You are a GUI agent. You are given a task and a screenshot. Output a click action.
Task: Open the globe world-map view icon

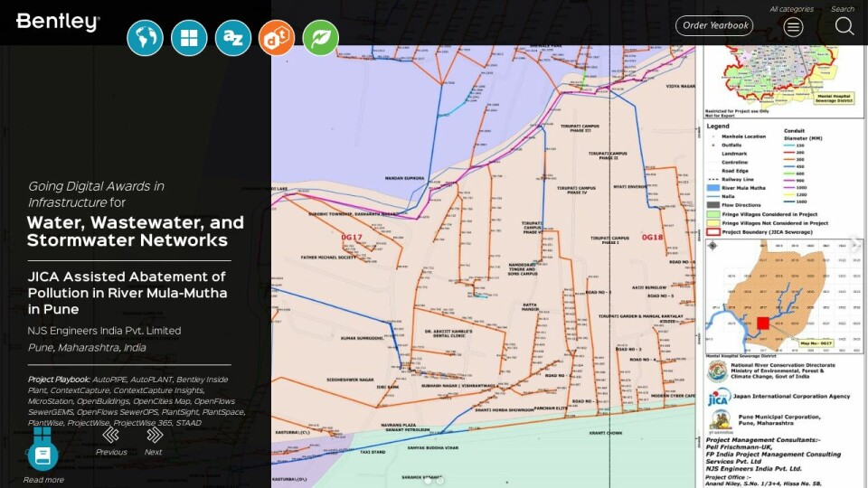(x=145, y=38)
